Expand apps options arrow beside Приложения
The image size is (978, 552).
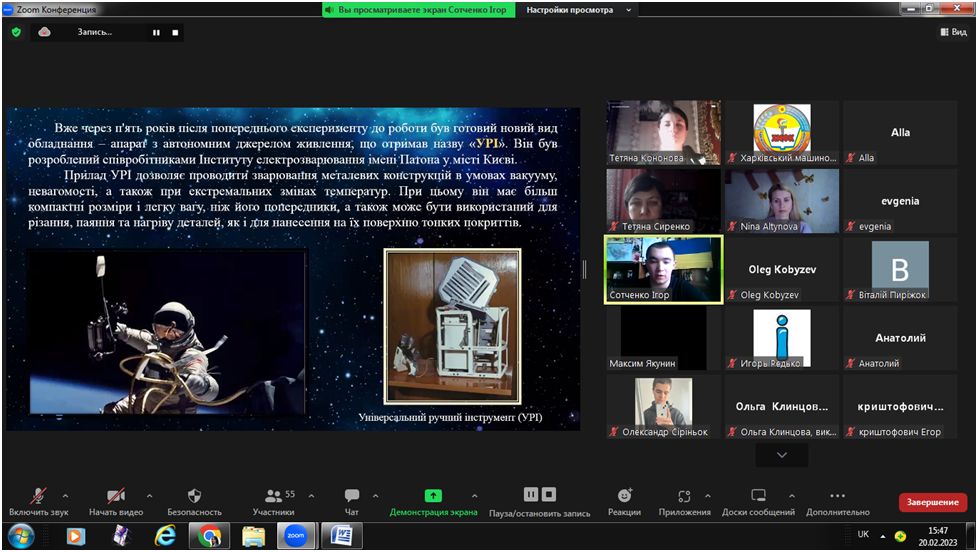pos(707,496)
